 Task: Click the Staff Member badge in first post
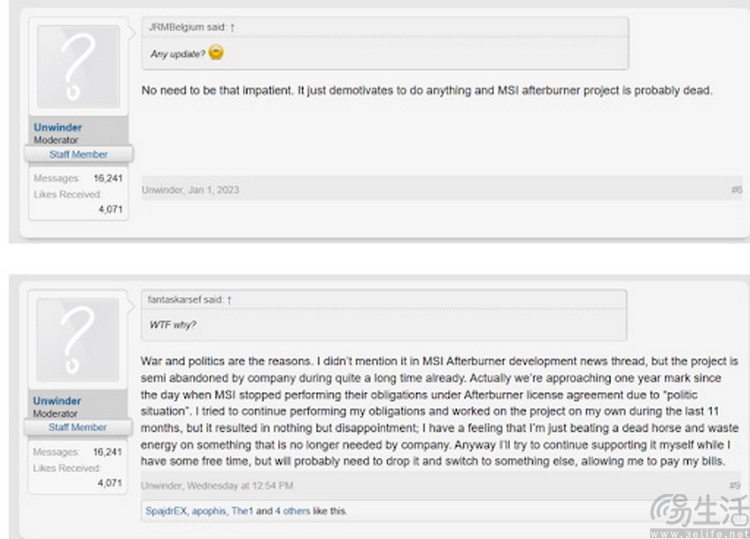78,154
